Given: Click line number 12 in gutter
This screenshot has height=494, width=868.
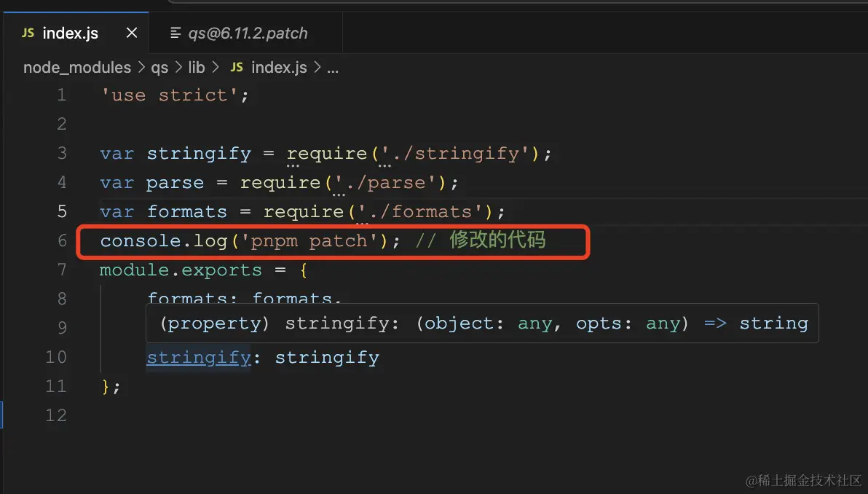Looking at the screenshot, I should [56, 415].
